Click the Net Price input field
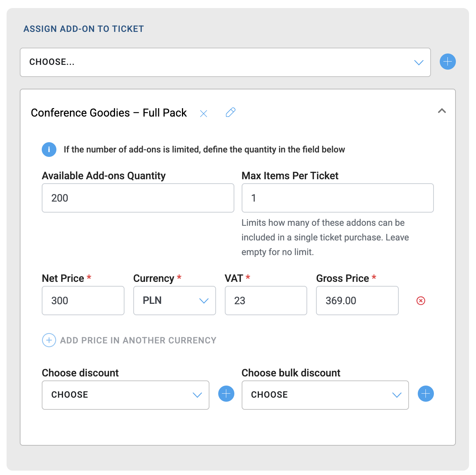The image size is (476, 475). pyautogui.click(x=83, y=301)
